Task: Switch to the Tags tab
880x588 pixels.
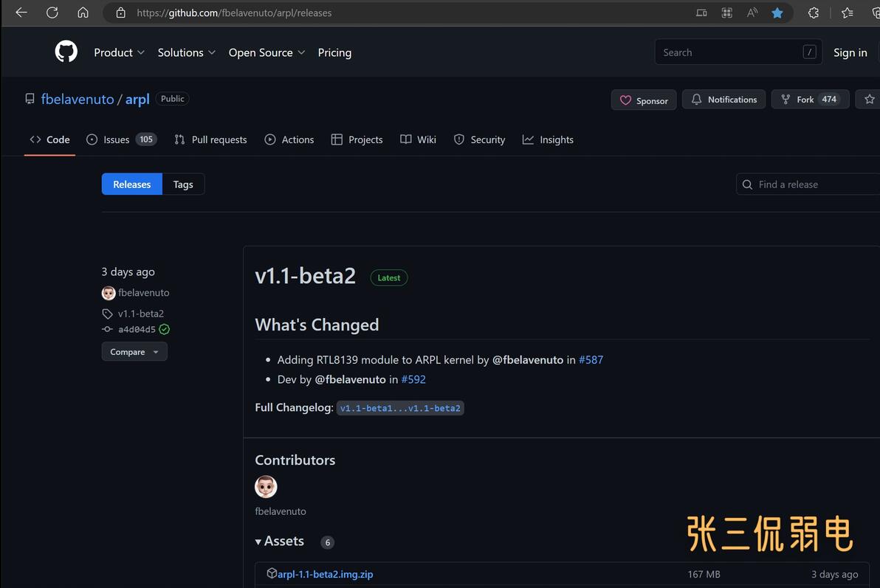Action: tap(183, 184)
